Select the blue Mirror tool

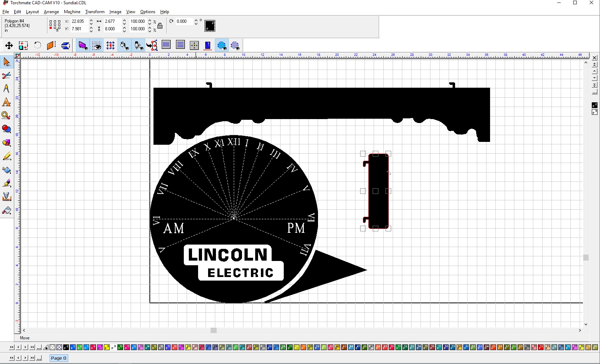click(66, 45)
